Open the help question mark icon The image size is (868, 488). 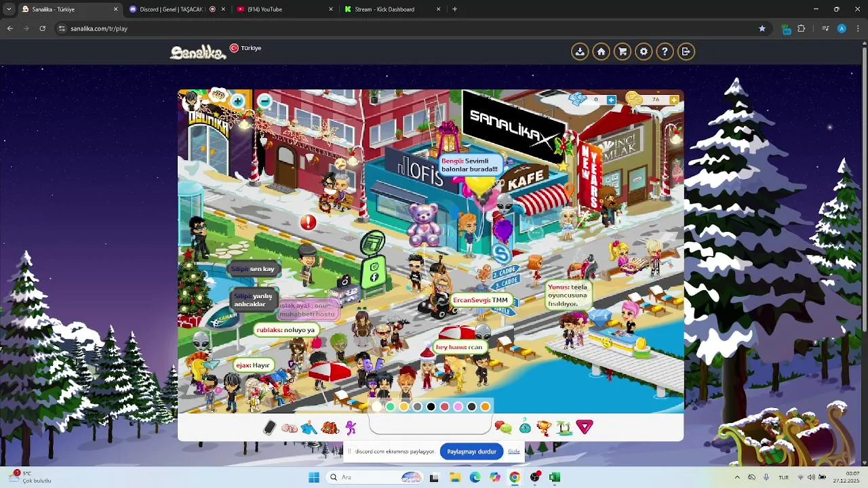point(665,52)
